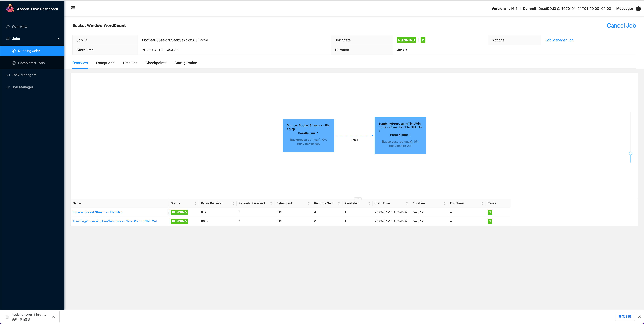Close the downloads bar
The height and width of the screenshot is (324, 644).
click(x=639, y=317)
